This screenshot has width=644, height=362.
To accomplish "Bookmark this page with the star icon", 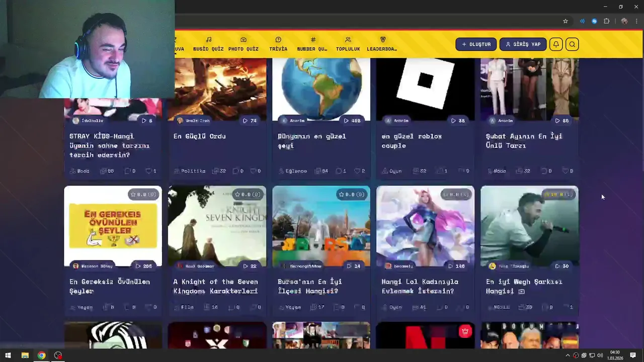I will [566, 21].
